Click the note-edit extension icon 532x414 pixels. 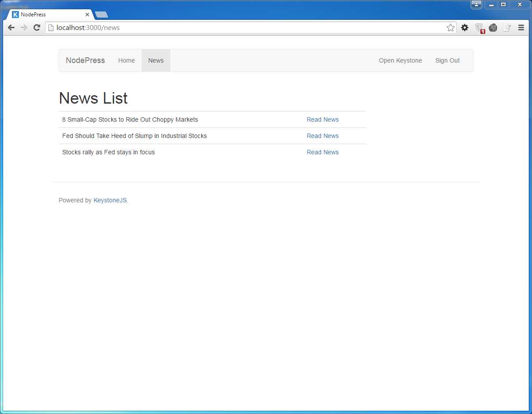tap(507, 27)
